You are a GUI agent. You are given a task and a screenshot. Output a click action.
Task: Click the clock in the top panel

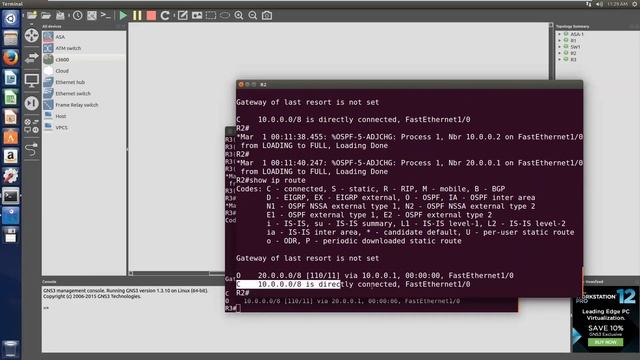tap(617, 4)
